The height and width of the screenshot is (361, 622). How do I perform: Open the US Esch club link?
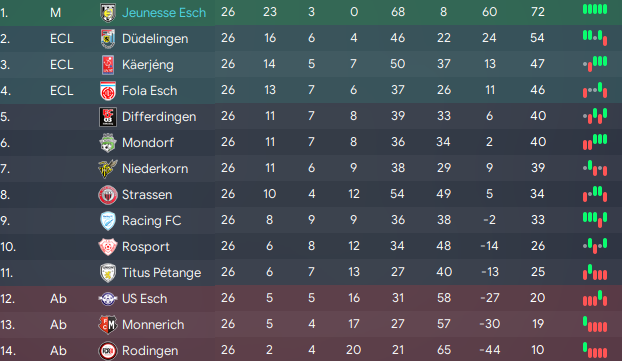tap(144, 299)
